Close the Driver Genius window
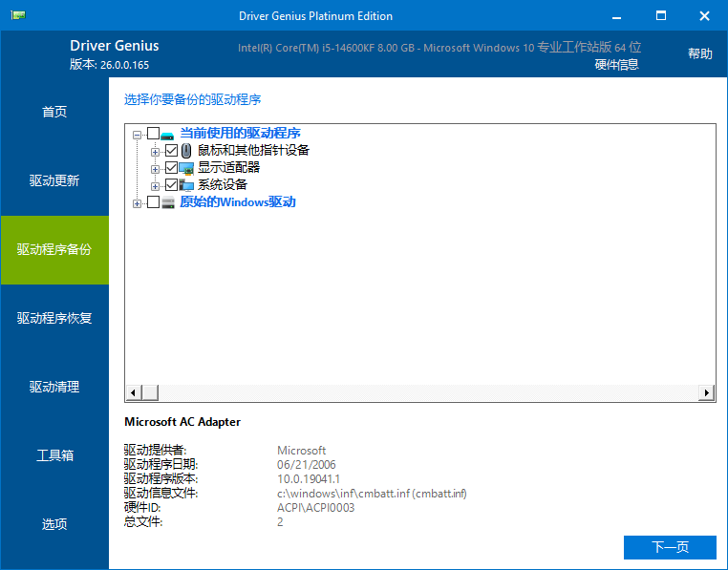This screenshot has height=570, width=728. coord(704,16)
